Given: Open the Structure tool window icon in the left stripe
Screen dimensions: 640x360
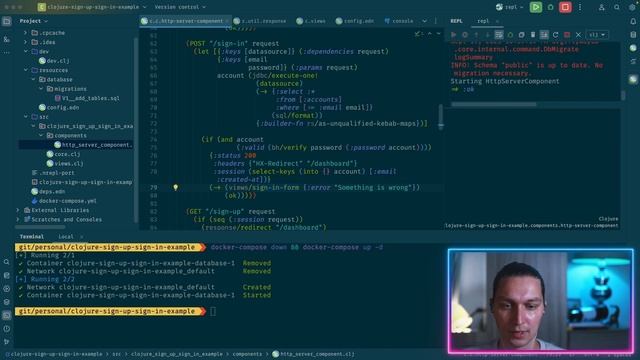Looking at the screenshot, I should pos(7,39).
